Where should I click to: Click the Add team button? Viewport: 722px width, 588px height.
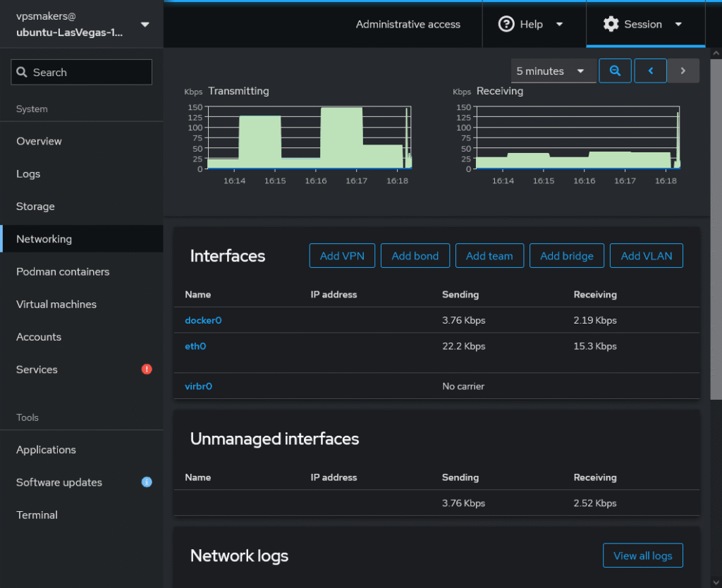[489, 256]
